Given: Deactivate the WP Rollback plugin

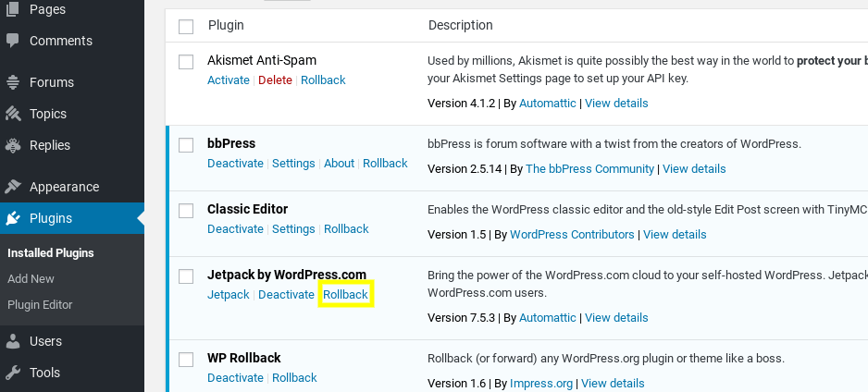Looking at the screenshot, I should 235,378.
